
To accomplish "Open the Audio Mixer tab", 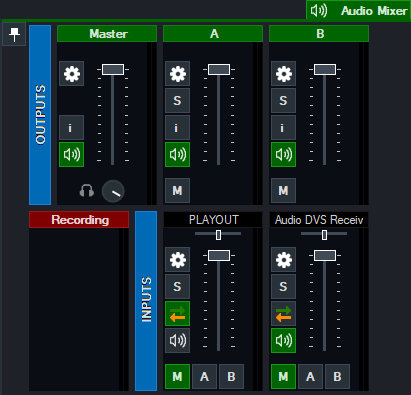I will pyautogui.click(x=359, y=11).
